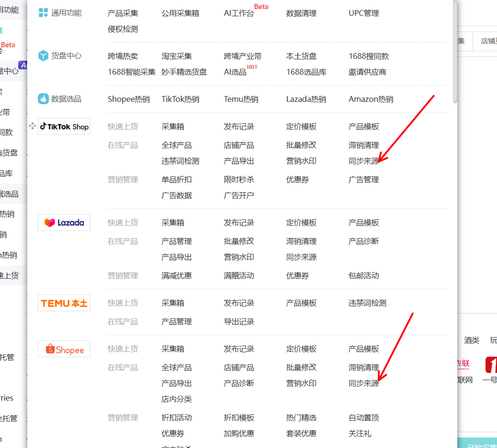Image resolution: width=497 pixels, height=448 pixels.
Task: Click the 数据选品 flame icon
Action: click(x=43, y=98)
